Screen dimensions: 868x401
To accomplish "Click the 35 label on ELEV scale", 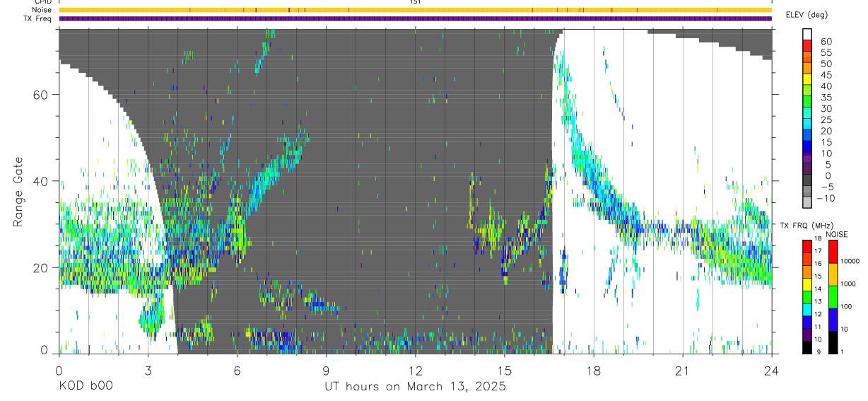I will click(x=825, y=98).
